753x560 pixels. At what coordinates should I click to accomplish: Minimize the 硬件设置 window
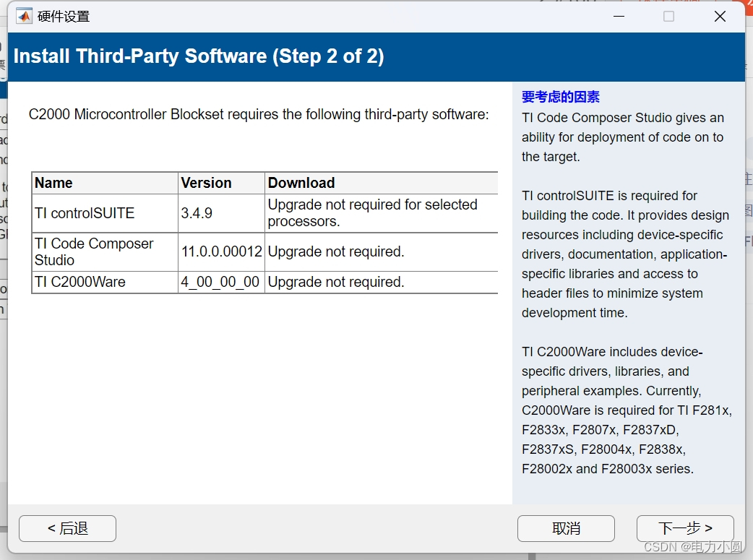coord(619,17)
